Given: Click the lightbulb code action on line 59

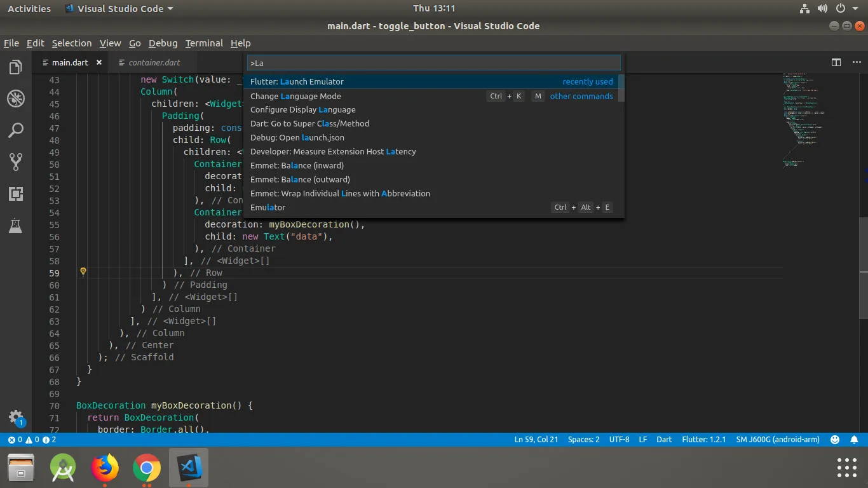Looking at the screenshot, I should click(83, 272).
